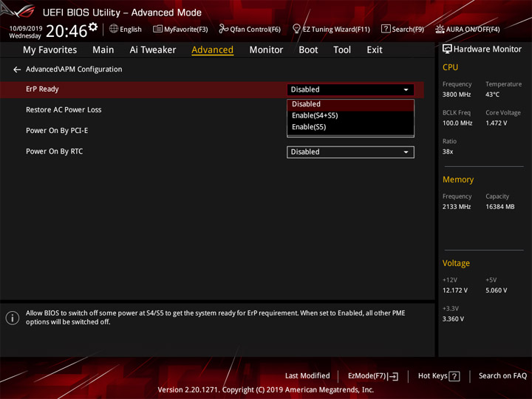The image size is (532, 399).
Task: Switch to the Ai Tweaker tab
Action: pyautogui.click(x=153, y=50)
